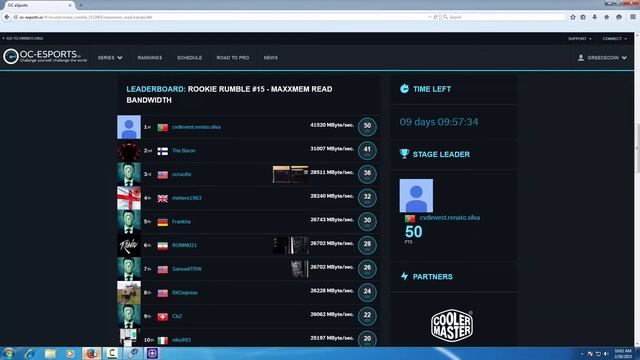Open first-place user cvdinvest.renato.silva profile
This screenshot has width=640, height=360.
tap(196, 127)
